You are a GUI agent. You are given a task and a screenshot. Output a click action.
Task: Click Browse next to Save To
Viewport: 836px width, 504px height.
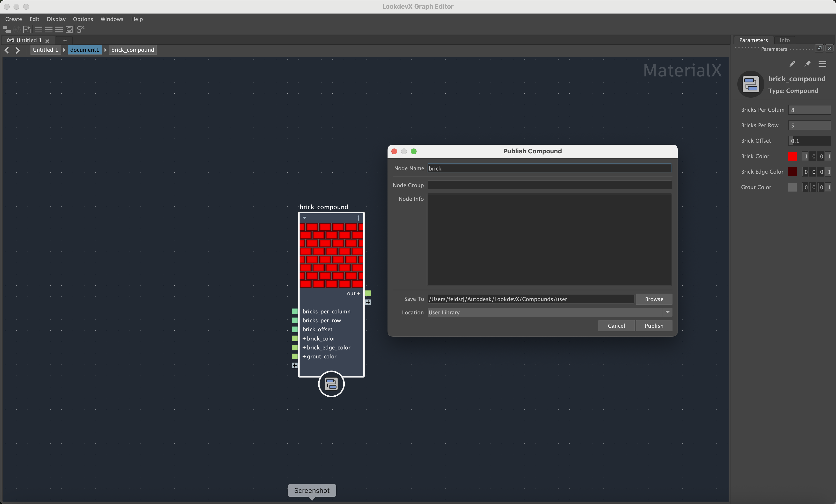654,299
